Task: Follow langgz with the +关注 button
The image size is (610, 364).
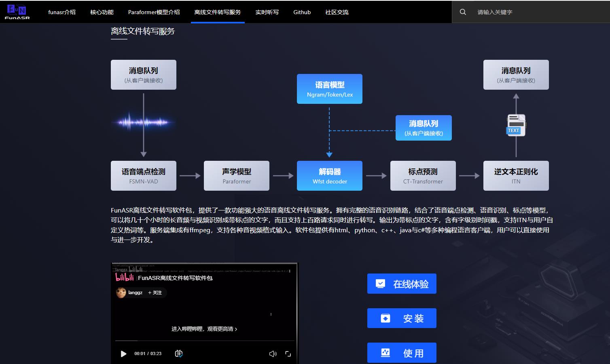Action: pyautogui.click(x=155, y=292)
